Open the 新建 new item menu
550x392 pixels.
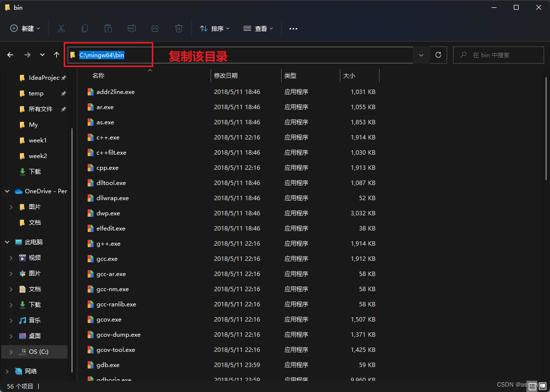pyautogui.click(x=25, y=28)
